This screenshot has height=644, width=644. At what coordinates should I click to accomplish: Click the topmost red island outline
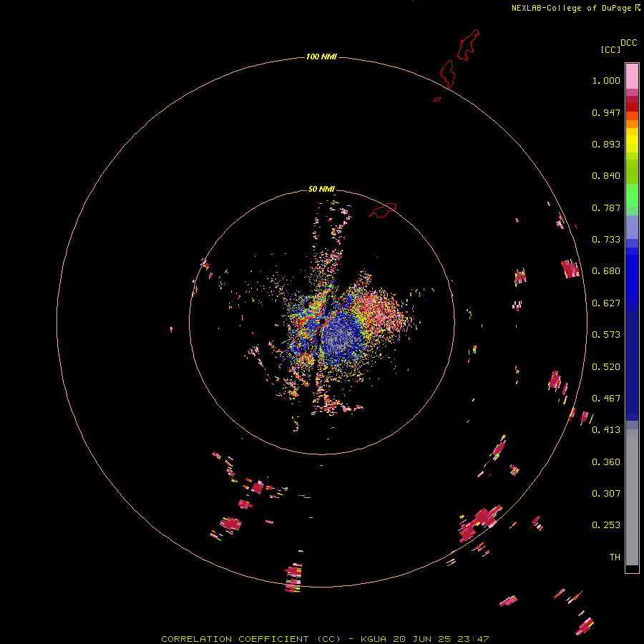point(468,45)
